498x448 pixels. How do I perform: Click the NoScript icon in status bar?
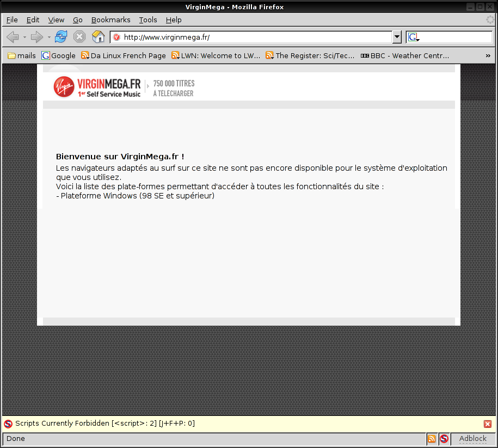pos(444,439)
